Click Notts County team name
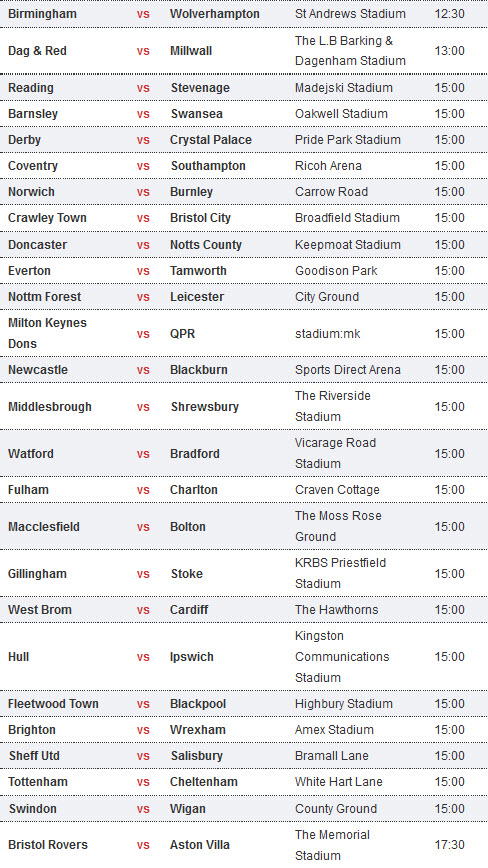Image resolution: width=488 pixels, height=868 pixels. click(206, 245)
